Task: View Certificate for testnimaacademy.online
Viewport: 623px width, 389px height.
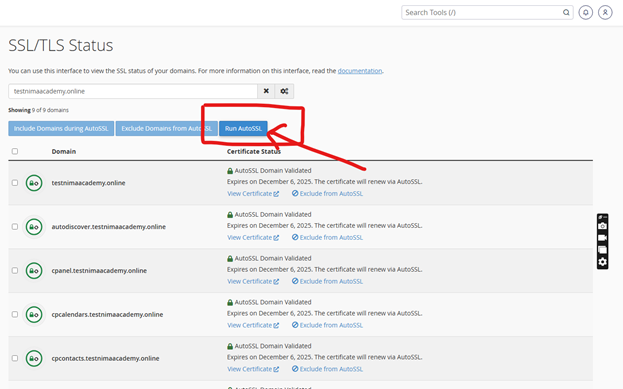Action: click(x=253, y=194)
